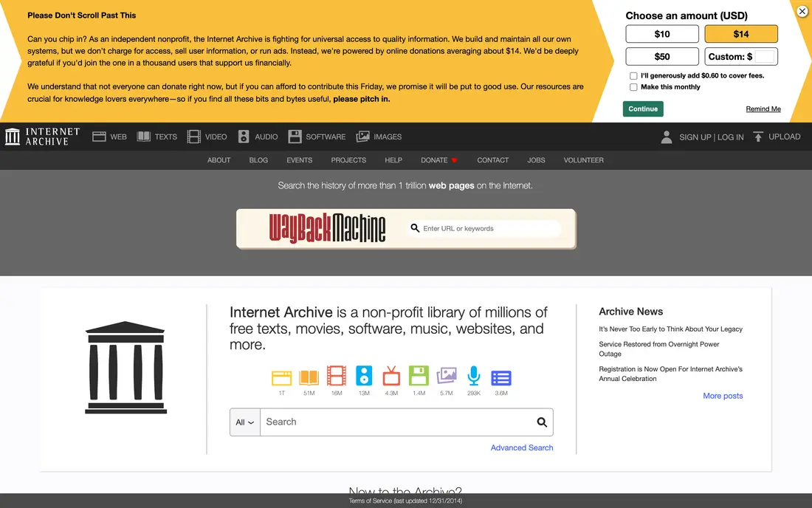
Task: Open the More posts link
Action: click(723, 396)
